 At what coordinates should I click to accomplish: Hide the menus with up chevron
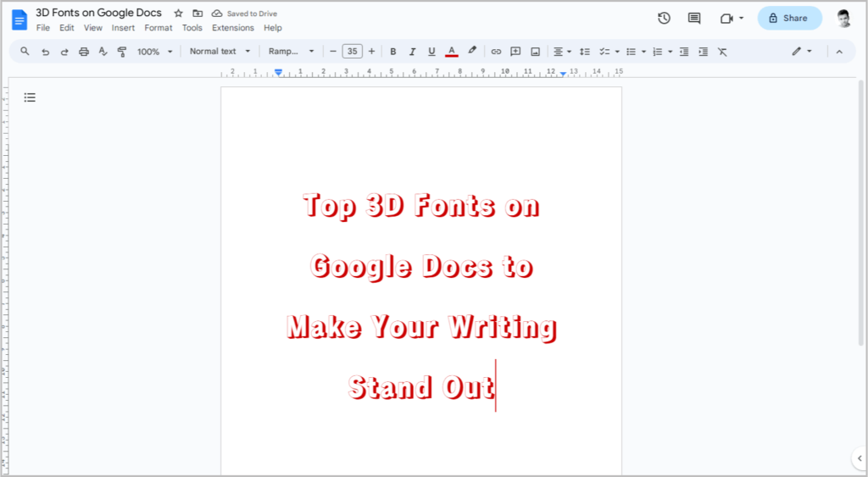click(839, 52)
